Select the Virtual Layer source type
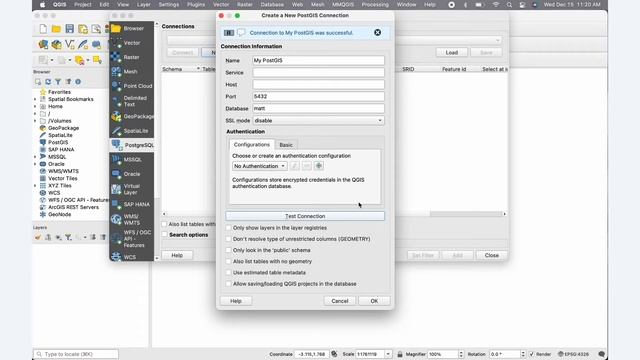The height and width of the screenshot is (360, 640). pos(132,189)
